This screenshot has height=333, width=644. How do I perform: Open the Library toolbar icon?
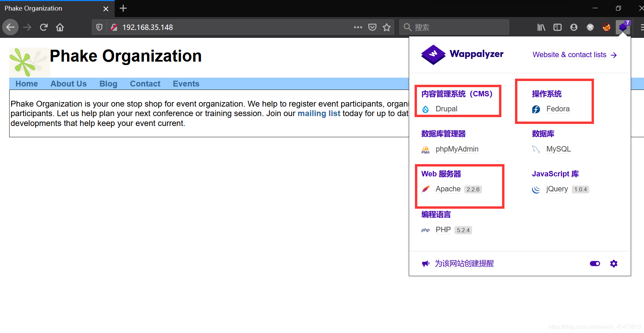(x=541, y=27)
